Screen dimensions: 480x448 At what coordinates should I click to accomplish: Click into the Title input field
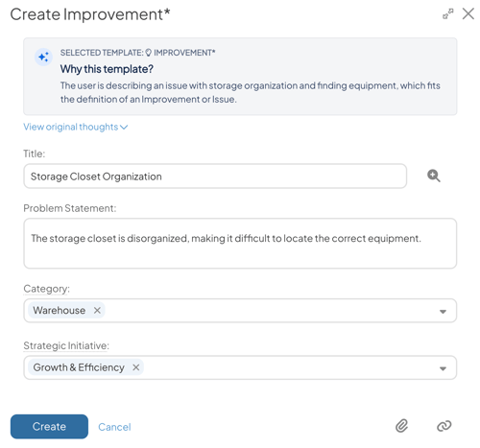point(215,177)
